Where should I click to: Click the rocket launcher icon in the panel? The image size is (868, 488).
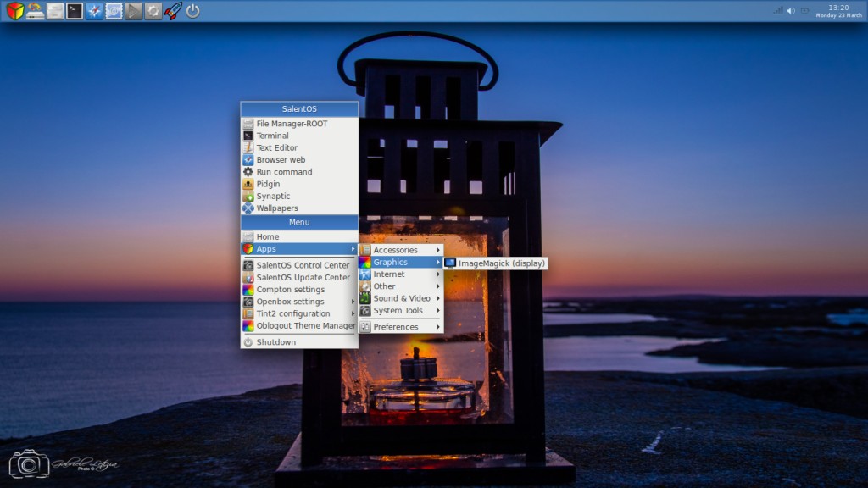tap(173, 11)
